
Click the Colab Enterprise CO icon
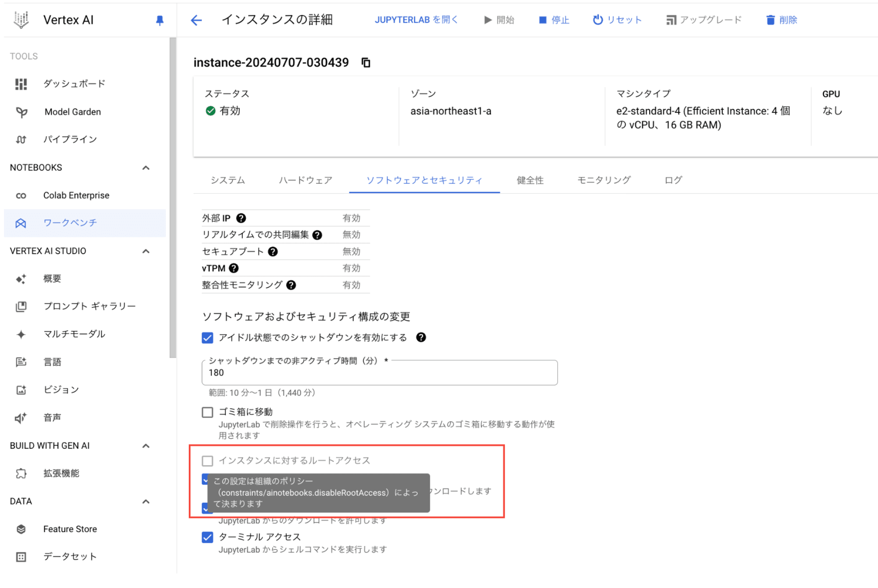tap(21, 196)
